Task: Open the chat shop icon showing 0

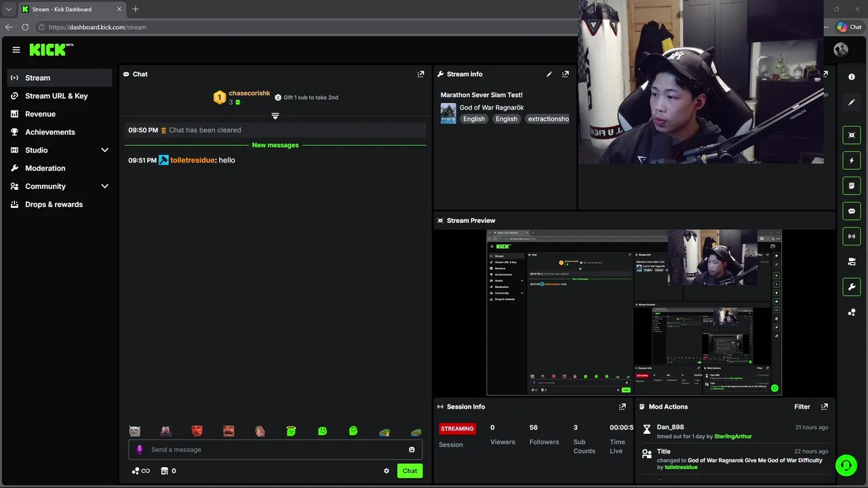Action: [x=168, y=471]
